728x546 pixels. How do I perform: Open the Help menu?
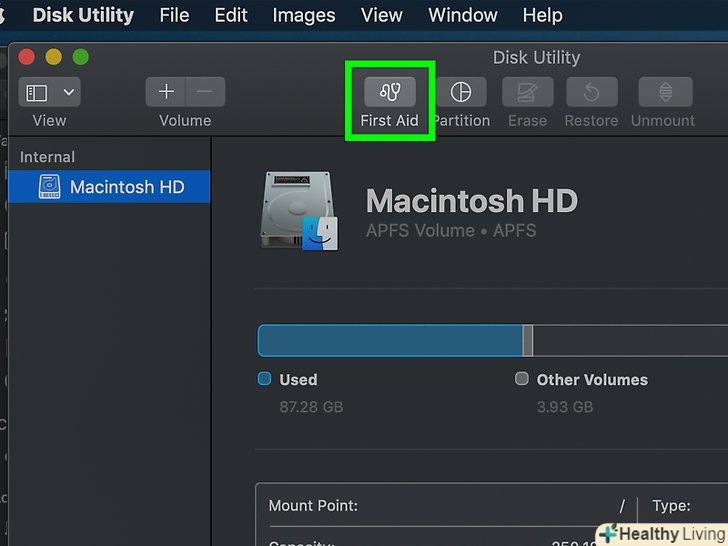[542, 15]
